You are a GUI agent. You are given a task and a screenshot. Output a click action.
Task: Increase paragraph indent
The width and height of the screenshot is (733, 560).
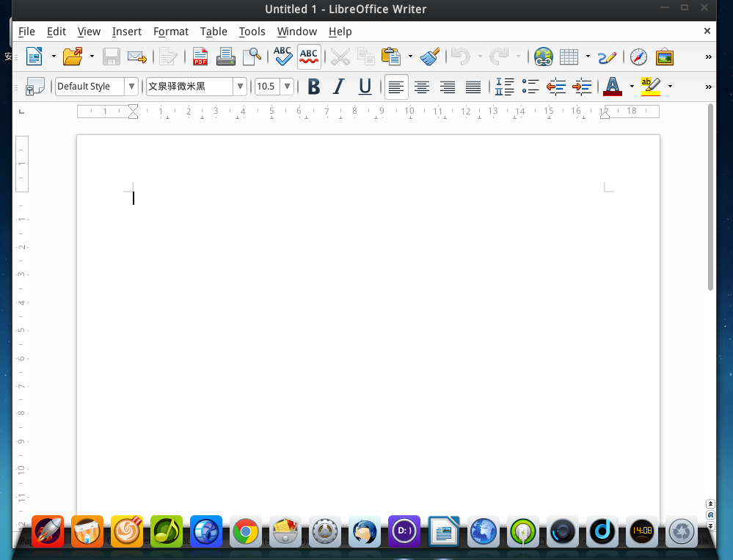(x=582, y=87)
